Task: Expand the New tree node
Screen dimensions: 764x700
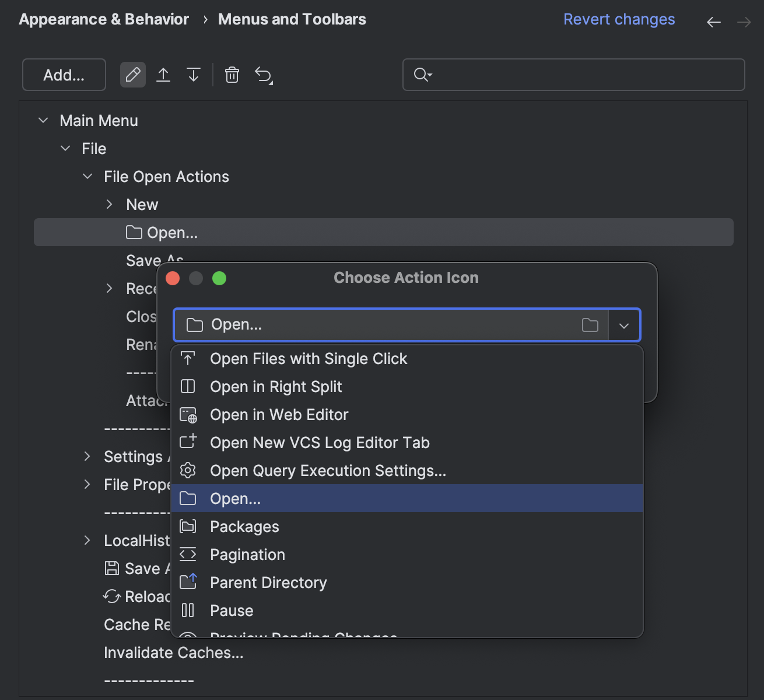Action: (x=110, y=204)
